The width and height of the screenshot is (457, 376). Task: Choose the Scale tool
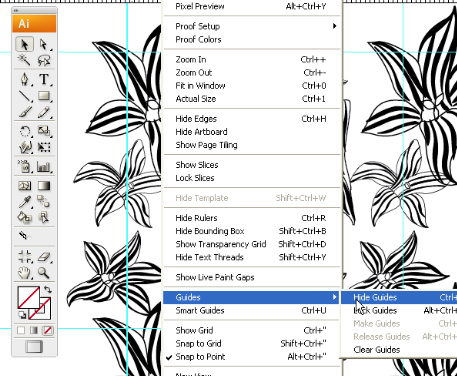coord(44,131)
